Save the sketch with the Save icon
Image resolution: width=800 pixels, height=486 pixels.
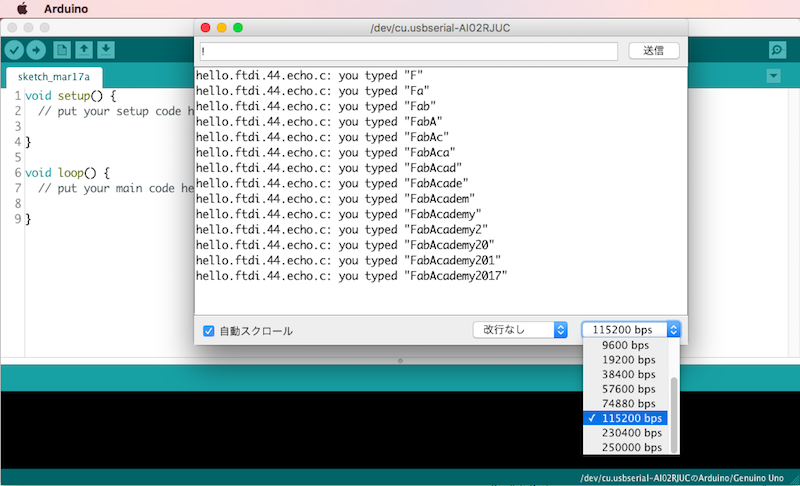point(106,50)
